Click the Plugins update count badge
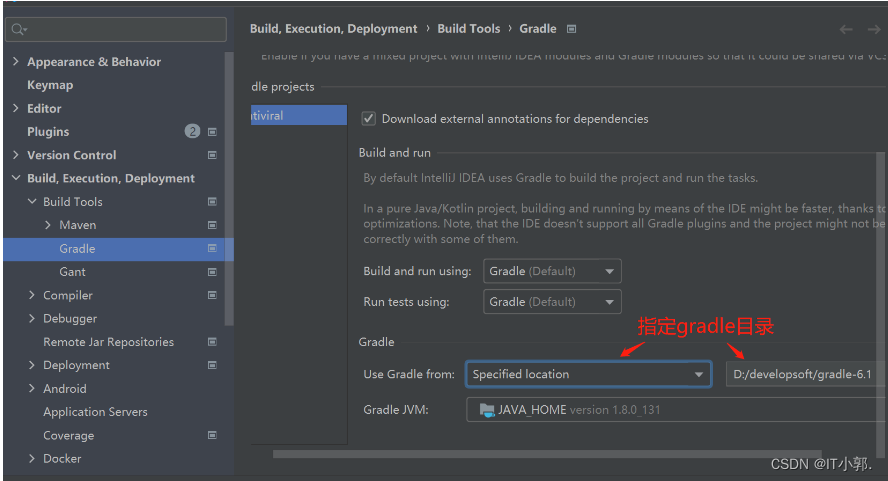The height and width of the screenshot is (481, 888). [x=192, y=131]
